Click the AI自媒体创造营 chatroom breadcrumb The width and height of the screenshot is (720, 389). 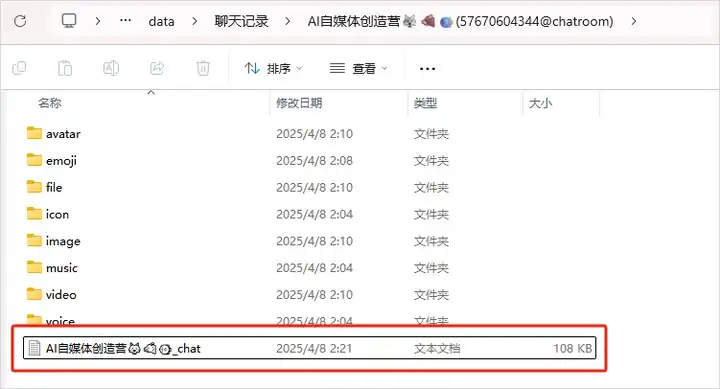tap(460, 21)
